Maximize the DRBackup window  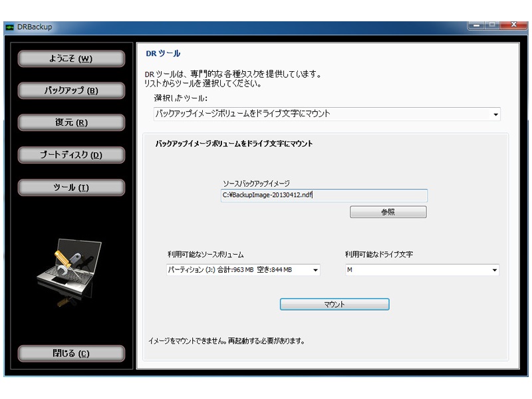493,23
